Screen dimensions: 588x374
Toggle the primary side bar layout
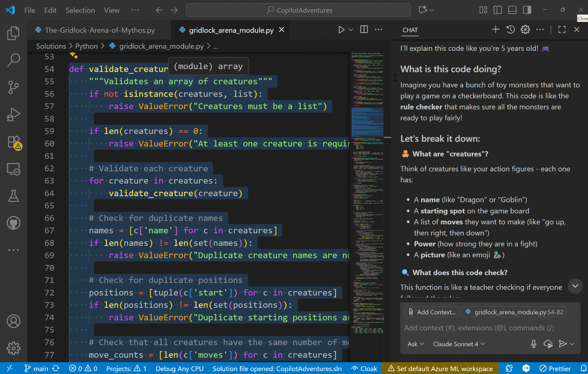point(498,10)
